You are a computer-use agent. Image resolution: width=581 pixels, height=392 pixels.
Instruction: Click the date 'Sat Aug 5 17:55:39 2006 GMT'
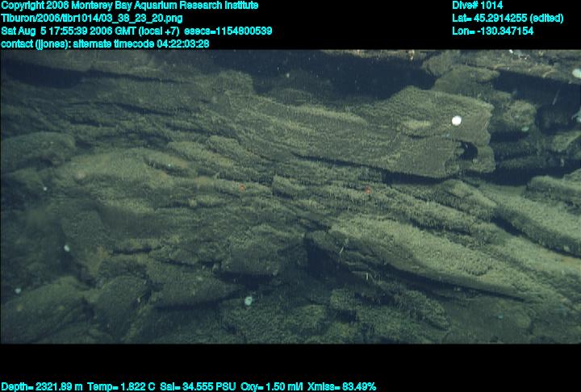pyautogui.click(x=69, y=31)
